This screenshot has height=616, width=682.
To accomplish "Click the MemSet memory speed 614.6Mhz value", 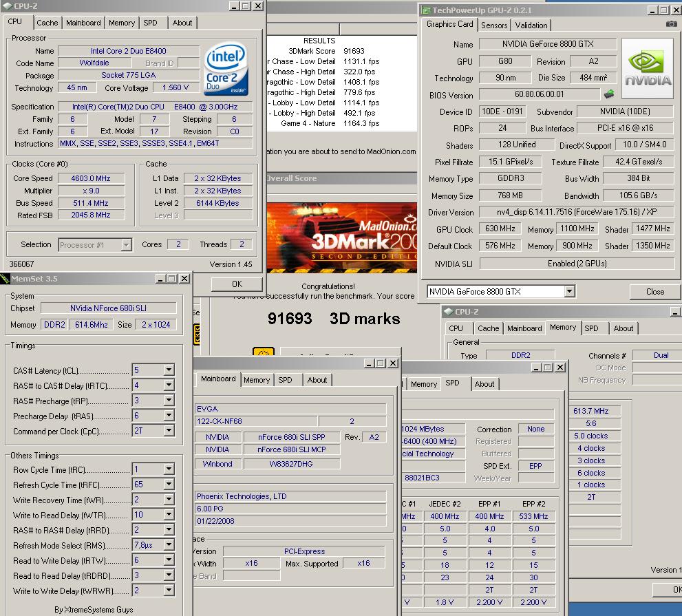I will (x=91, y=325).
